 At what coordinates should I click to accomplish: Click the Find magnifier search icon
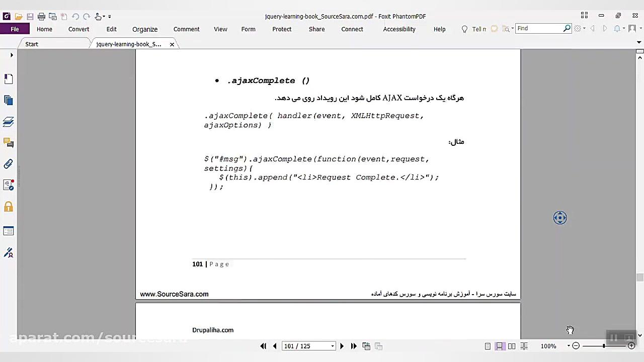(567, 29)
